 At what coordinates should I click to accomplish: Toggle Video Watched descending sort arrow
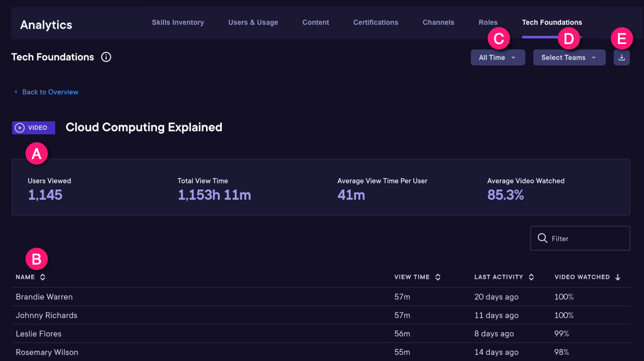[617, 277]
